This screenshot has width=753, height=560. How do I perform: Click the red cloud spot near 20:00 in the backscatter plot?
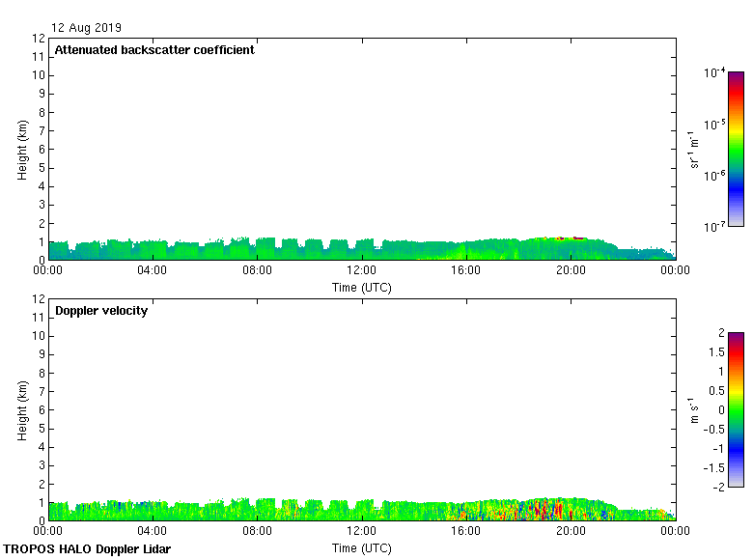point(577,238)
